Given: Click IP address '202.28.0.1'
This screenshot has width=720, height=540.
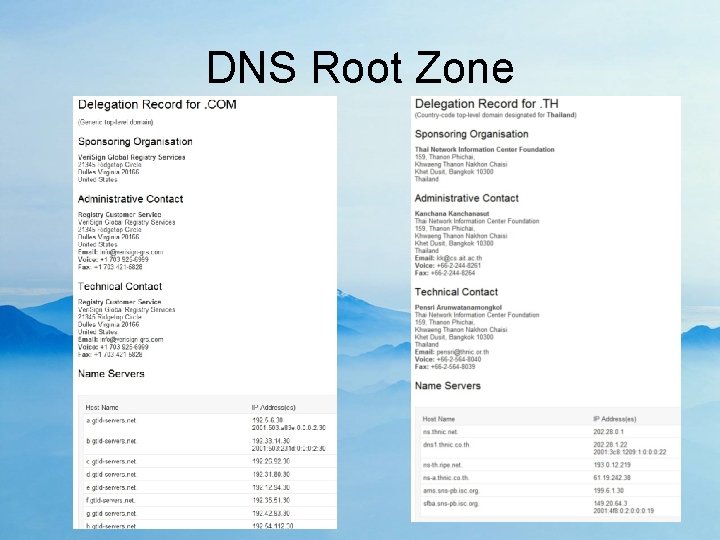Looking at the screenshot, I should click(608, 432).
